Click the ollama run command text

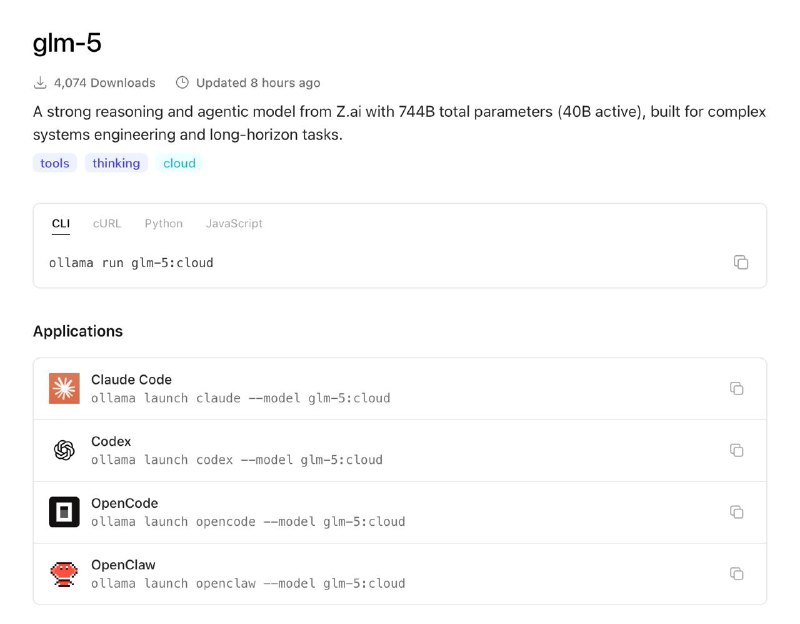(131, 263)
